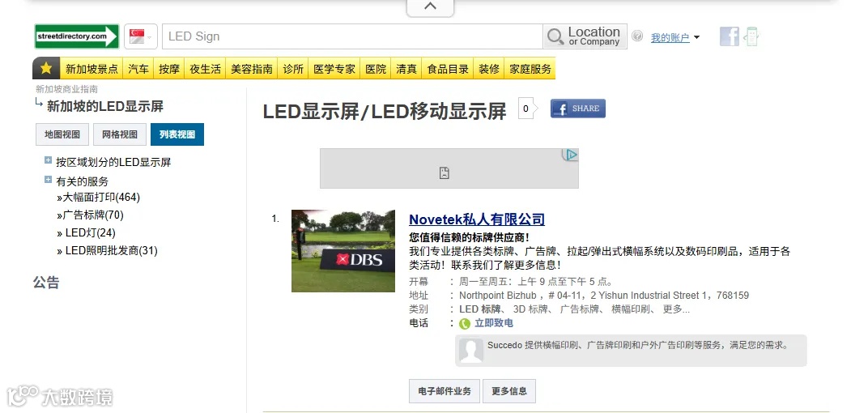Click the Facebook SHARE button
The width and height of the screenshot is (868, 413).
pos(578,109)
